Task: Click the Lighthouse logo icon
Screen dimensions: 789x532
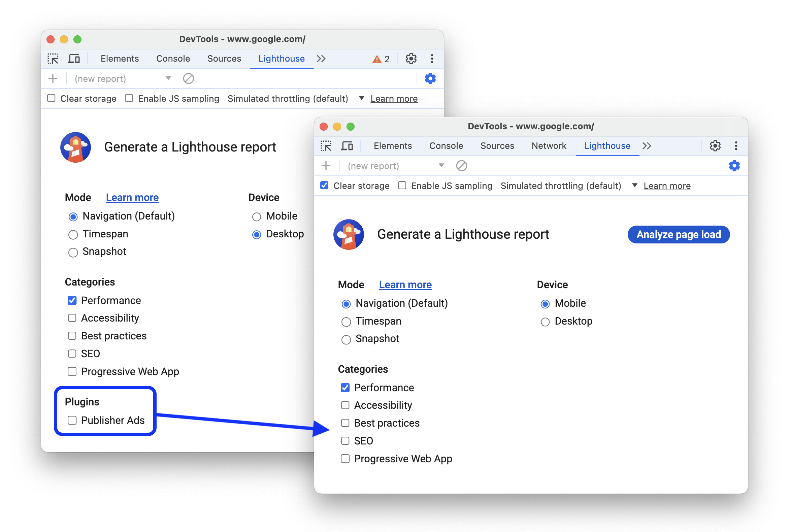Action: [x=76, y=145]
